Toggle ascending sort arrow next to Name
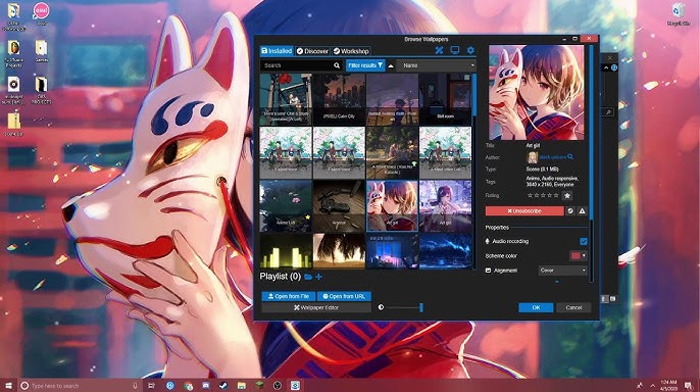 pyautogui.click(x=391, y=66)
